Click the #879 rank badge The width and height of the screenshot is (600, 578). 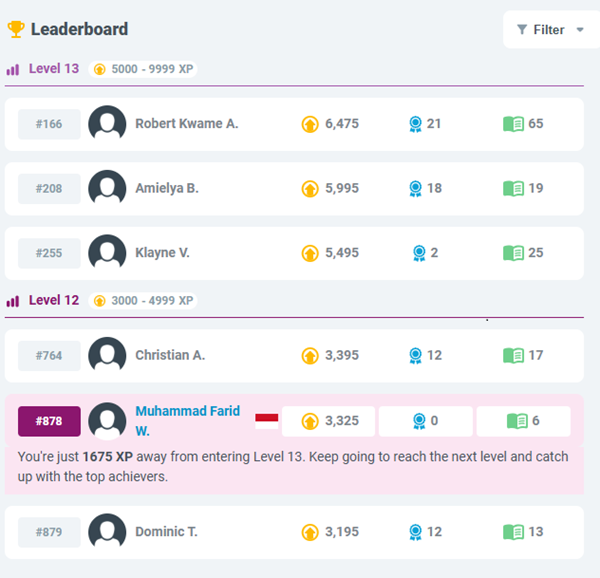click(x=49, y=532)
